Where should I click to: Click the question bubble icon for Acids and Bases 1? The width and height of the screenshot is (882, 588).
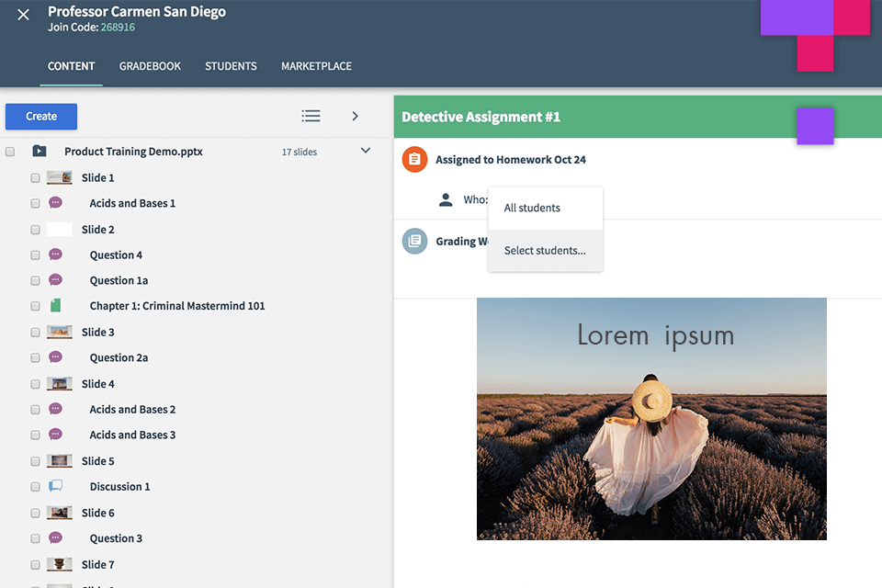[x=55, y=202]
